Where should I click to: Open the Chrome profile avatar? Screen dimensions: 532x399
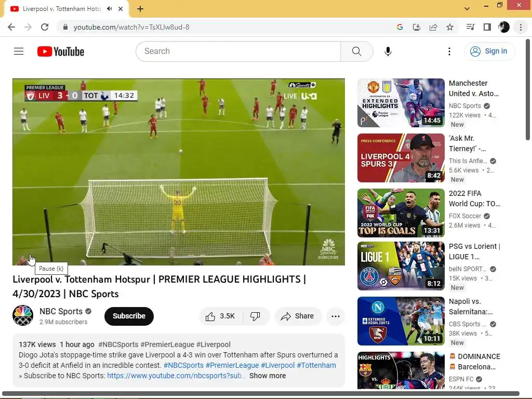pos(504,27)
